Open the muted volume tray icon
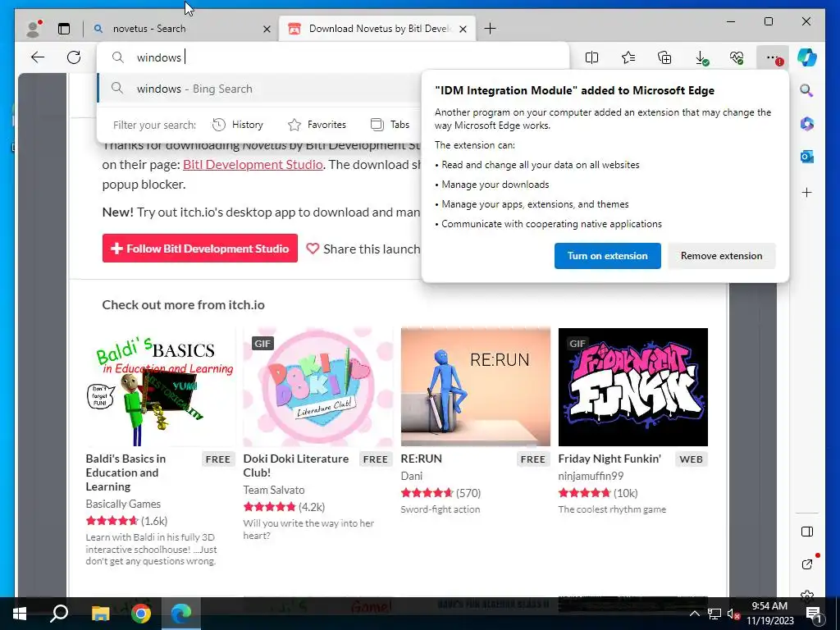 pos(733,614)
